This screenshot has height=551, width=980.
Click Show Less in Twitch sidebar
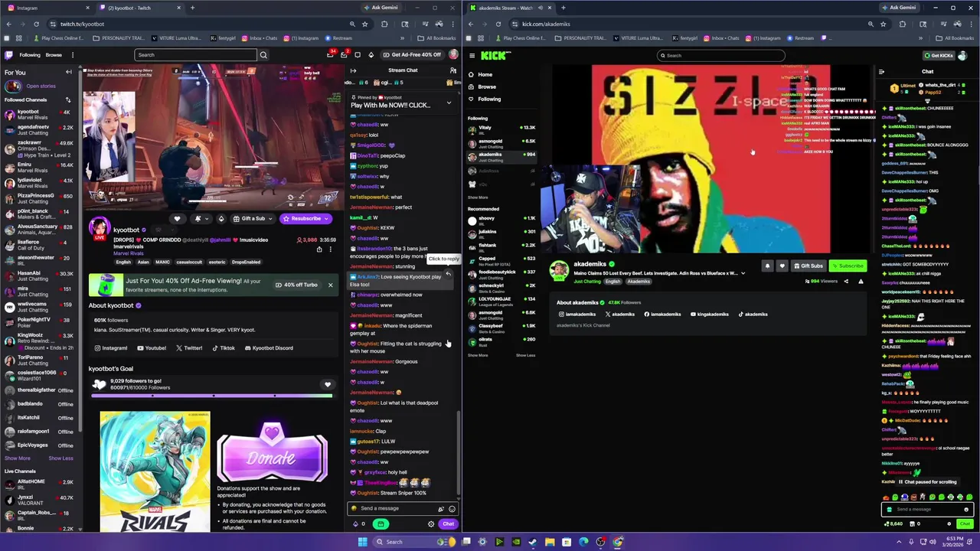tap(60, 458)
